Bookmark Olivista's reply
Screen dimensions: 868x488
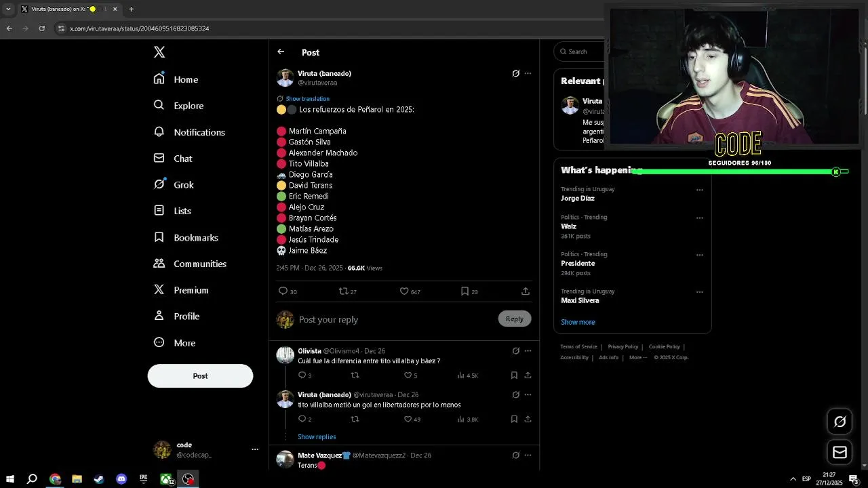point(514,375)
